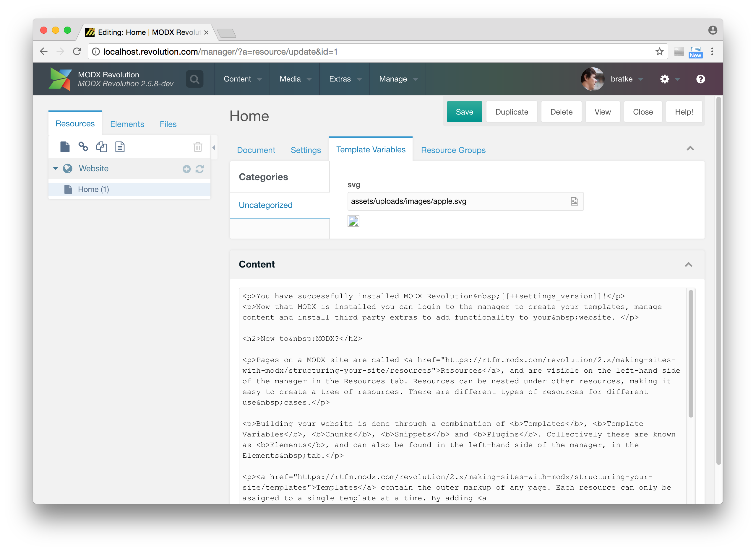Save the Home resource

pos(464,112)
